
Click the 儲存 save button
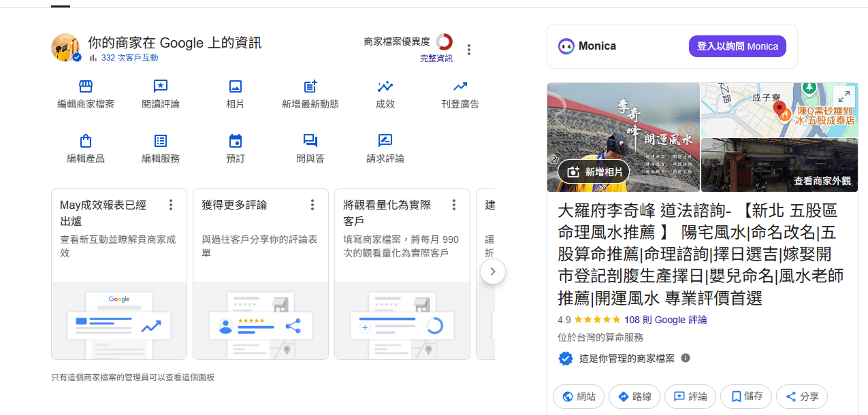746,397
